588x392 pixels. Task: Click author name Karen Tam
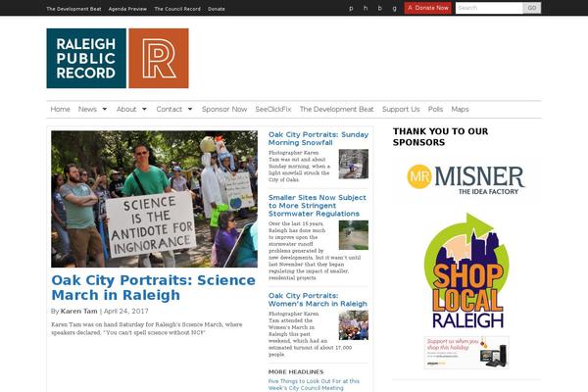(x=78, y=311)
